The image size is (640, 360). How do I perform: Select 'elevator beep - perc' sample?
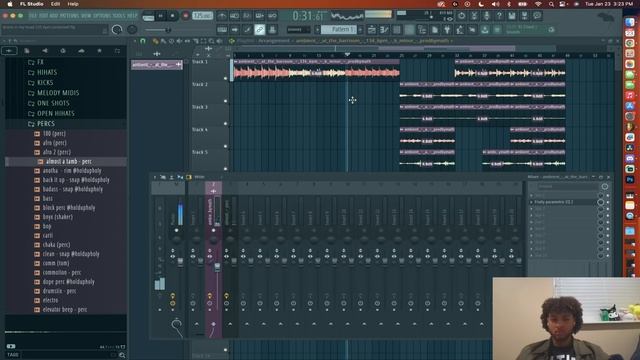tap(65, 309)
